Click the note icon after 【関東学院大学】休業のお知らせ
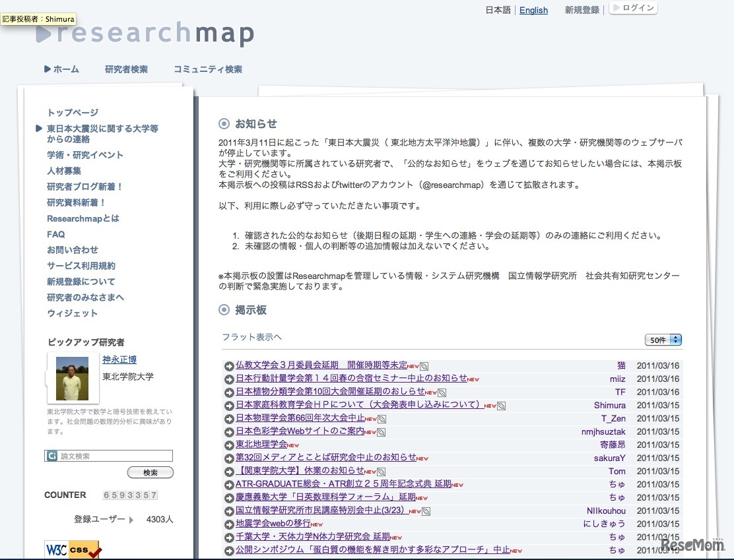Screen dimensions: 734x560 382,472
